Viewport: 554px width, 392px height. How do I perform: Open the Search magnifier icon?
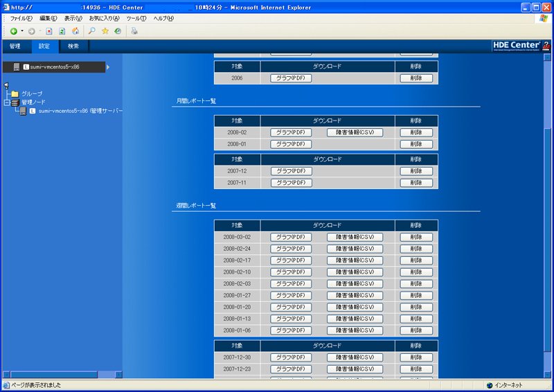point(92,31)
